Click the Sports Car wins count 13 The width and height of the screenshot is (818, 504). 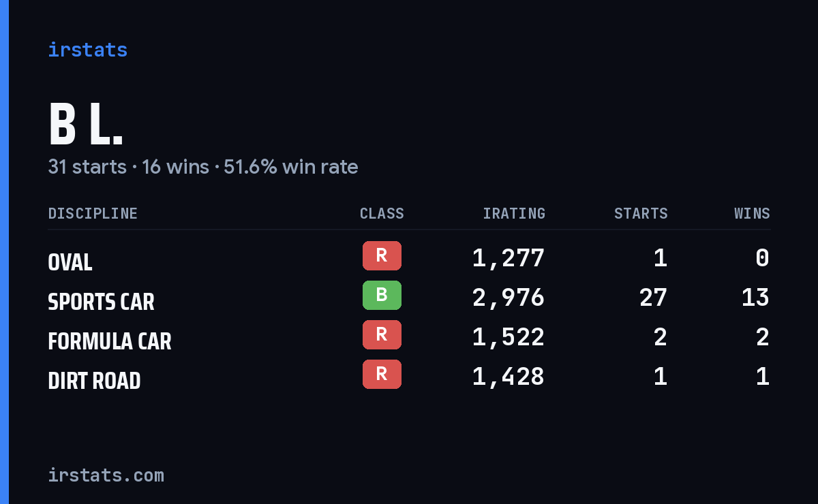755,297
